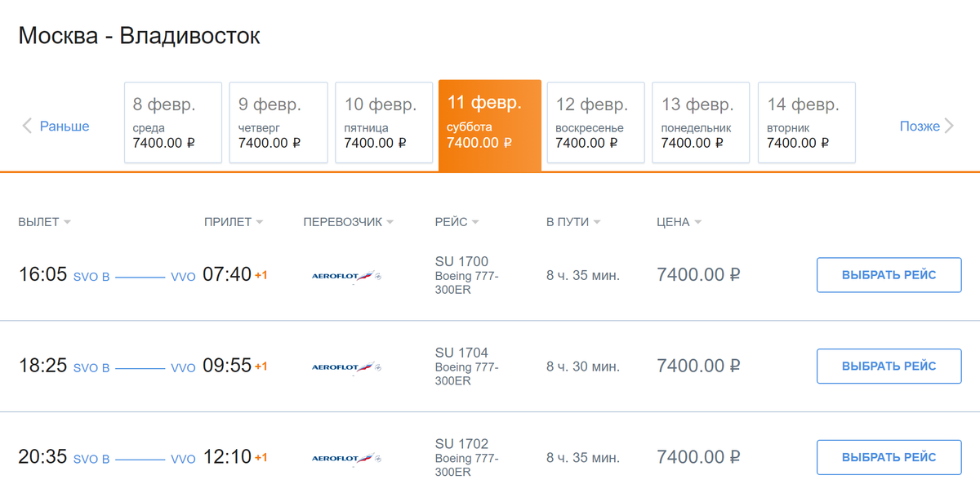The width and height of the screenshot is (980, 502).
Task: Click the right chevron next to Позже
Action: tap(949, 126)
